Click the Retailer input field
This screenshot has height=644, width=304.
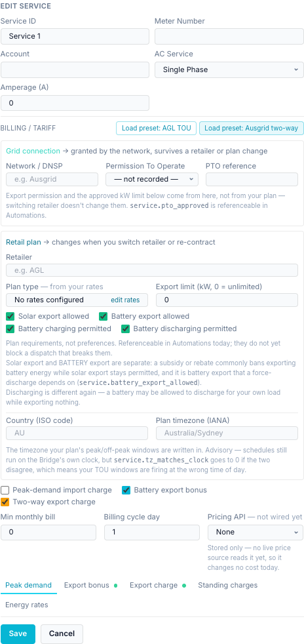[x=152, y=270]
